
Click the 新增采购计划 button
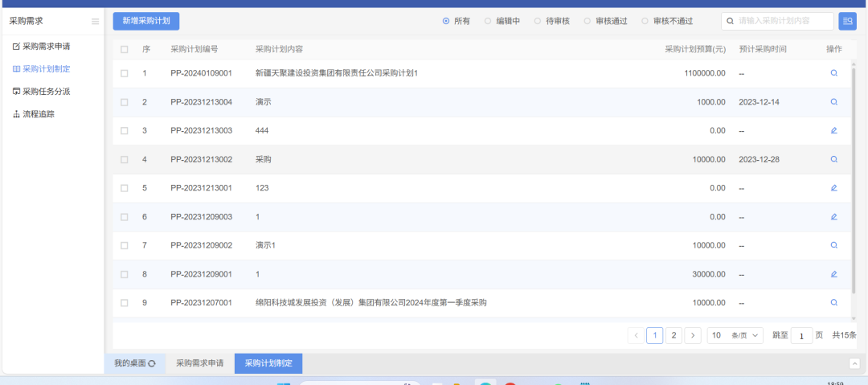click(145, 21)
